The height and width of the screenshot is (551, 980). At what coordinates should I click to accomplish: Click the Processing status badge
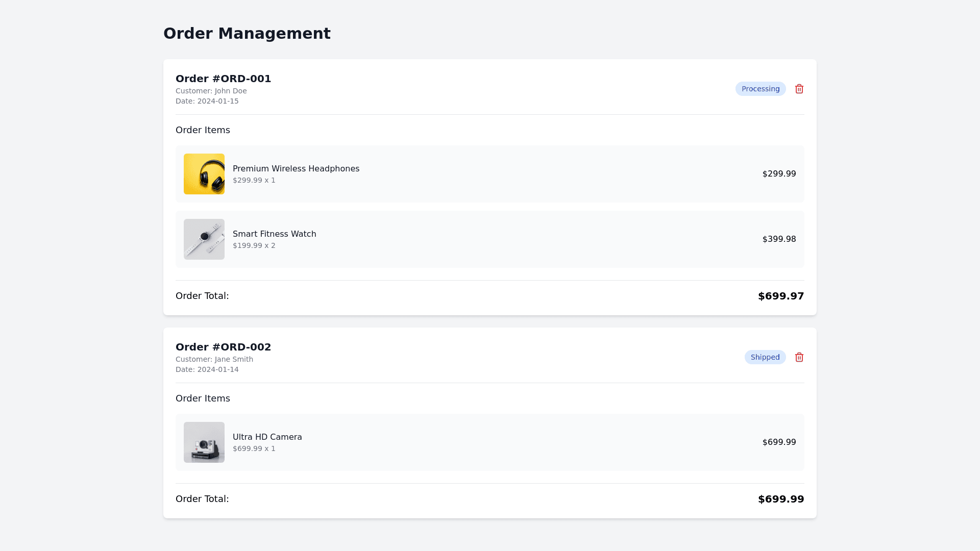click(760, 89)
